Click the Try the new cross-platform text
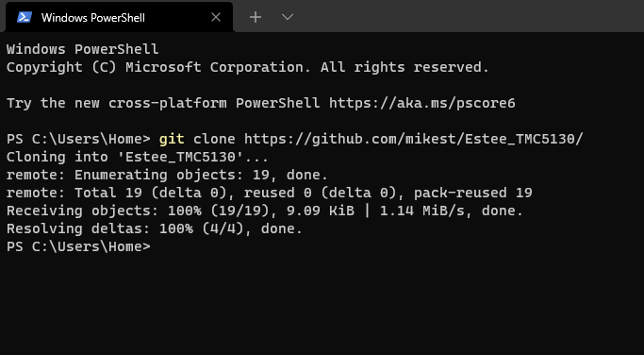Viewport: 644px width, 355px height. point(116,103)
